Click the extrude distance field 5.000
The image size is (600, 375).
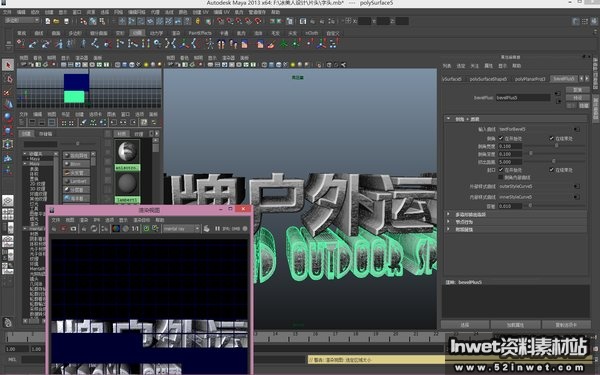510,162
